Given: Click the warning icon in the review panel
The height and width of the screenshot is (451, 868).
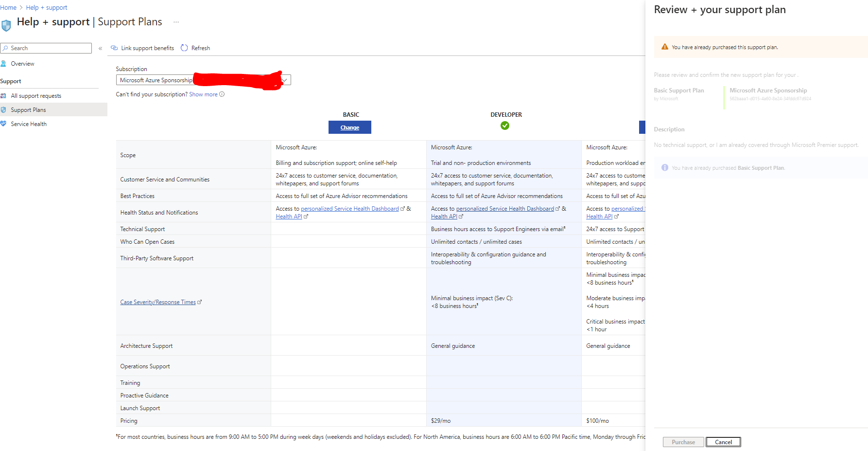Looking at the screenshot, I should coord(665,47).
